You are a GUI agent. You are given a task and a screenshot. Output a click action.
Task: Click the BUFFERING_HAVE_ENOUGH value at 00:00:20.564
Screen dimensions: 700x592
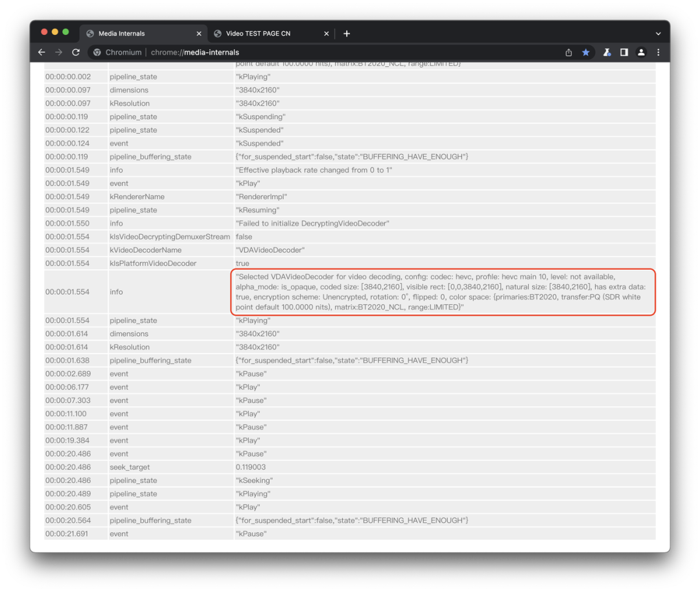(x=352, y=521)
